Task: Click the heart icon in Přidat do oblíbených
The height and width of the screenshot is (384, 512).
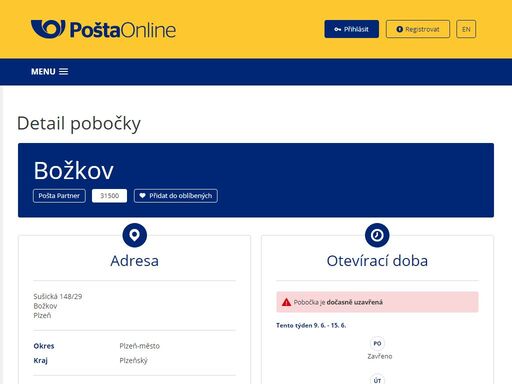Action: click(142, 196)
